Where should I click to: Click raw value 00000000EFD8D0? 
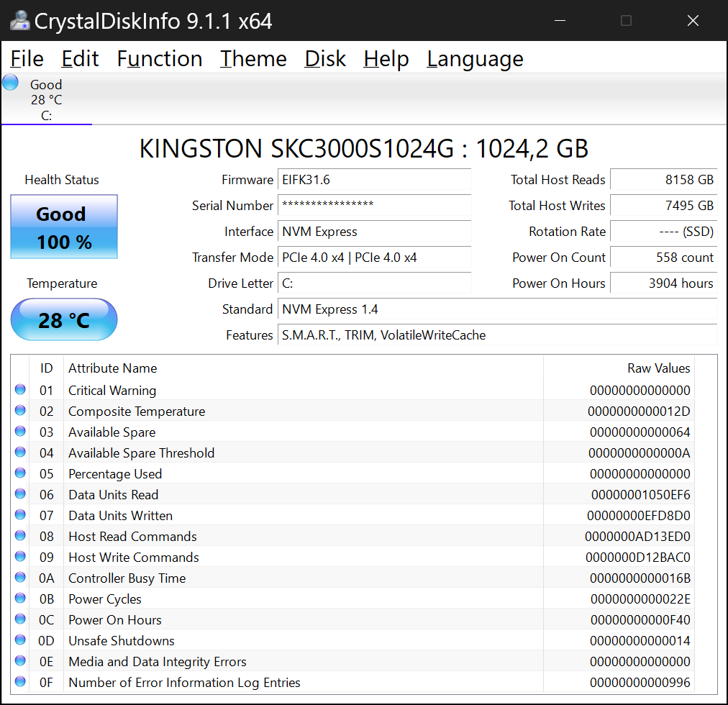pos(638,516)
